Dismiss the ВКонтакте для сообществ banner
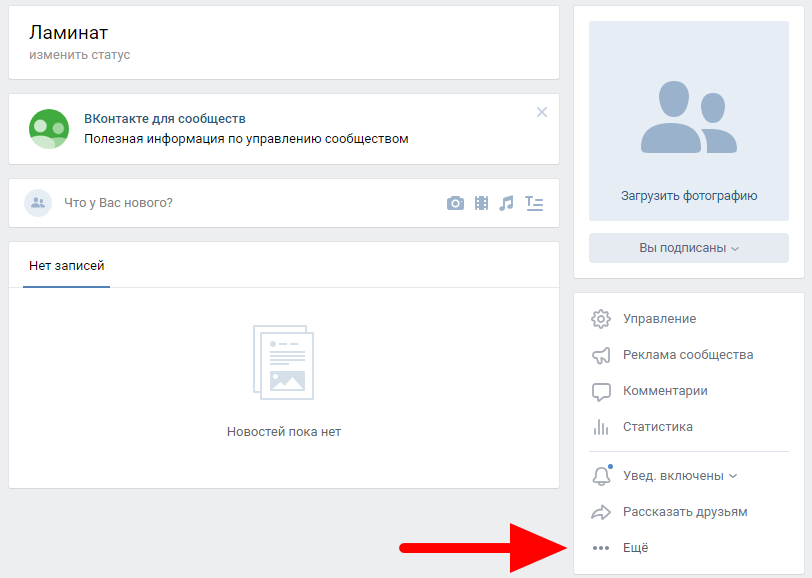The height and width of the screenshot is (578, 812). pos(542,112)
